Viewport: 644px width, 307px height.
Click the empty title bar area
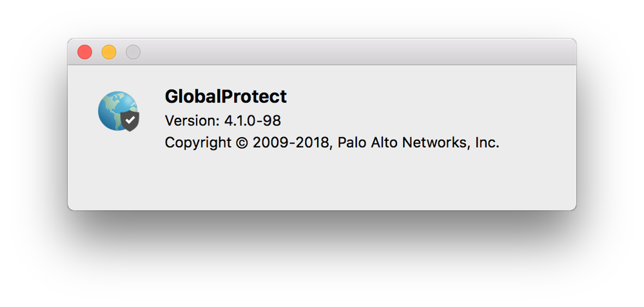click(357, 52)
